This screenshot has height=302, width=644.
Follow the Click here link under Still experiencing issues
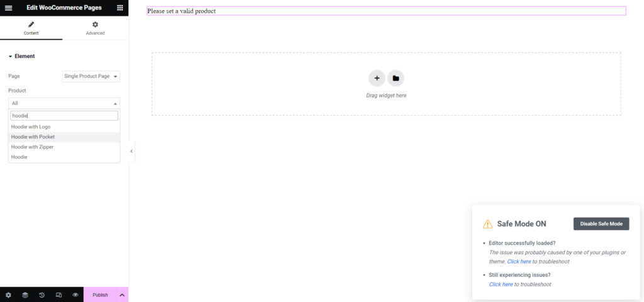point(501,284)
